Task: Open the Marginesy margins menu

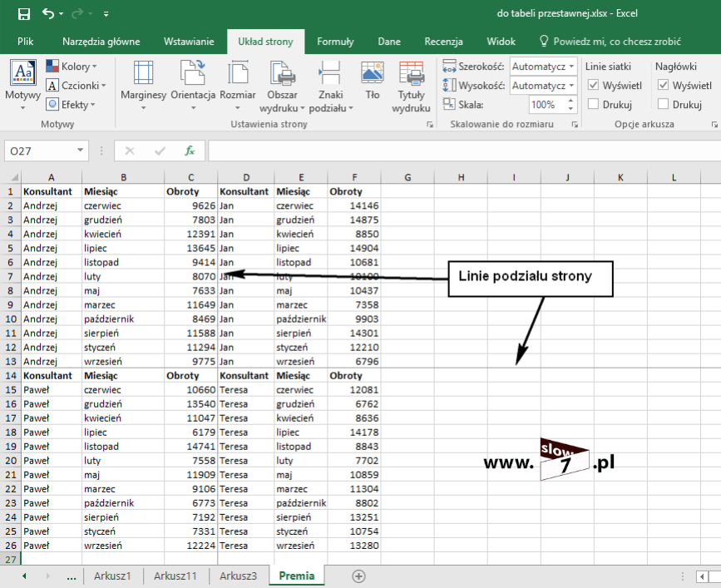Action: coord(143,86)
